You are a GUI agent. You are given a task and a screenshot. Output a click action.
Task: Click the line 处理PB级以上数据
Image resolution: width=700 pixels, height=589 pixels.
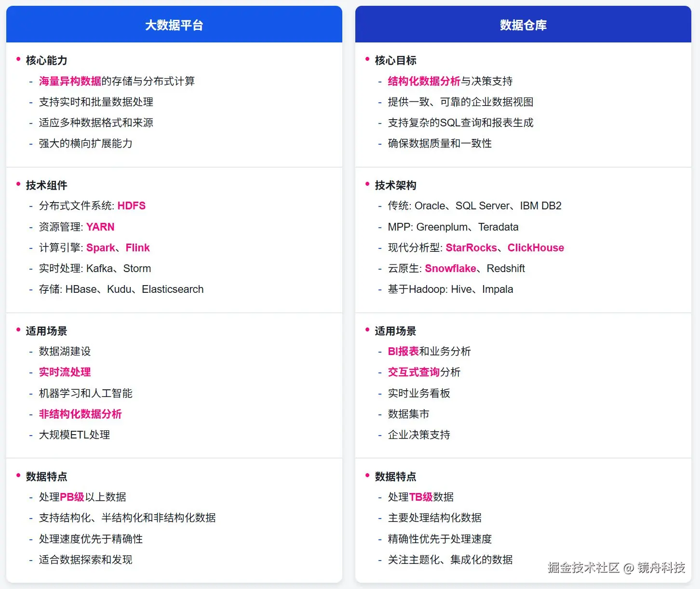[82, 497]
